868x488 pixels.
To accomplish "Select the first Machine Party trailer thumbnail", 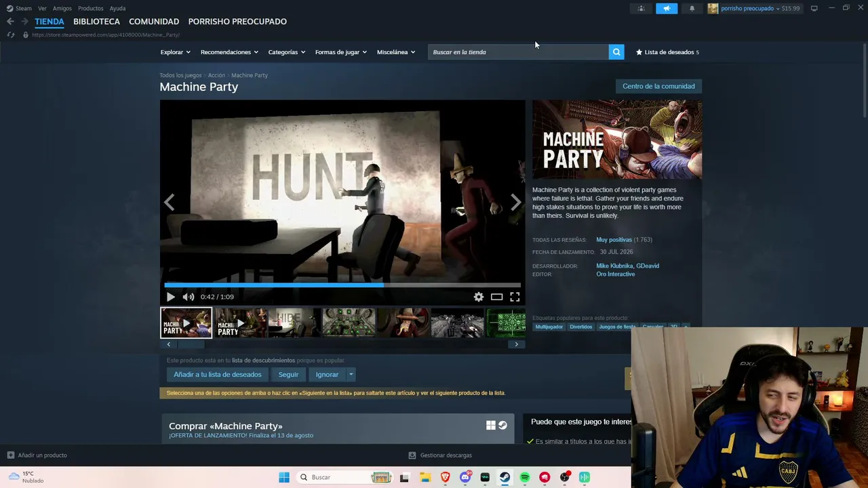I will pyautogui.click(x=186, y=323).
